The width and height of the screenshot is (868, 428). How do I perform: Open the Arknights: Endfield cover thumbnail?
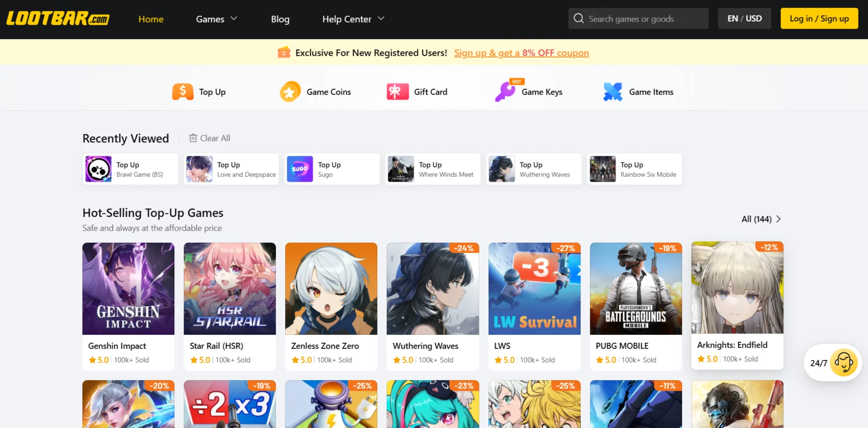[737, 288]
